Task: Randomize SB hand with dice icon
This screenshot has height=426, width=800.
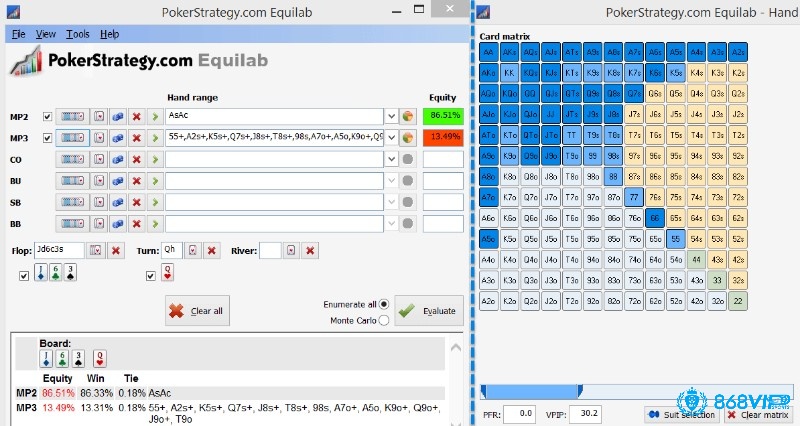Action: 118,202
